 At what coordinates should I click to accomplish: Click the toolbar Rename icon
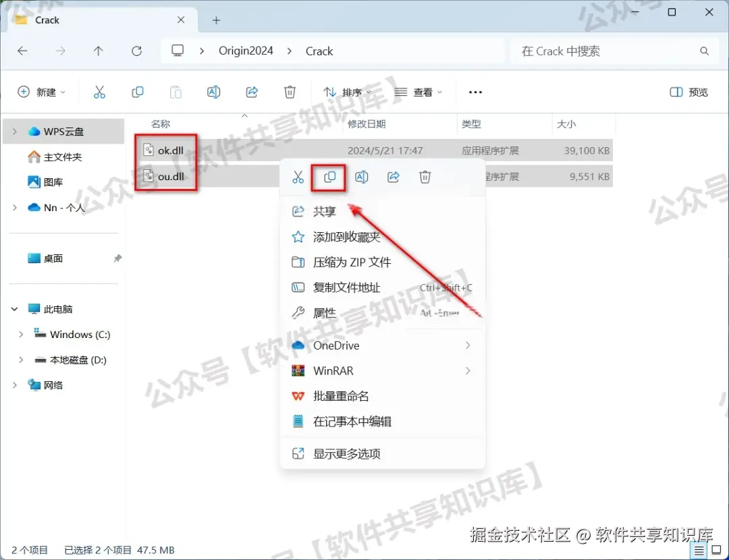tap(214, 92)
